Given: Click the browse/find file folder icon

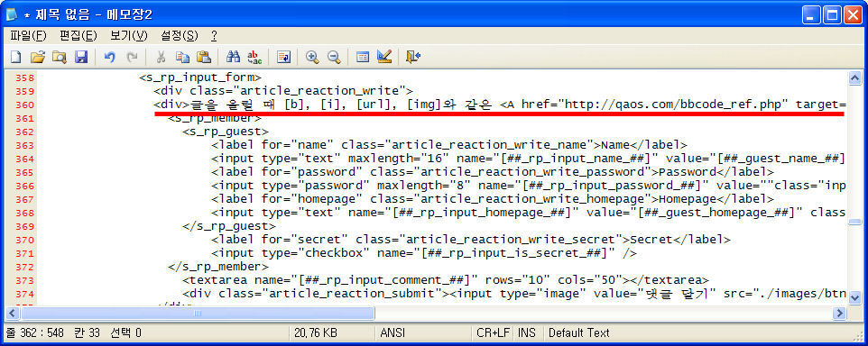Looking at the screenshot, I should (60, 57).
